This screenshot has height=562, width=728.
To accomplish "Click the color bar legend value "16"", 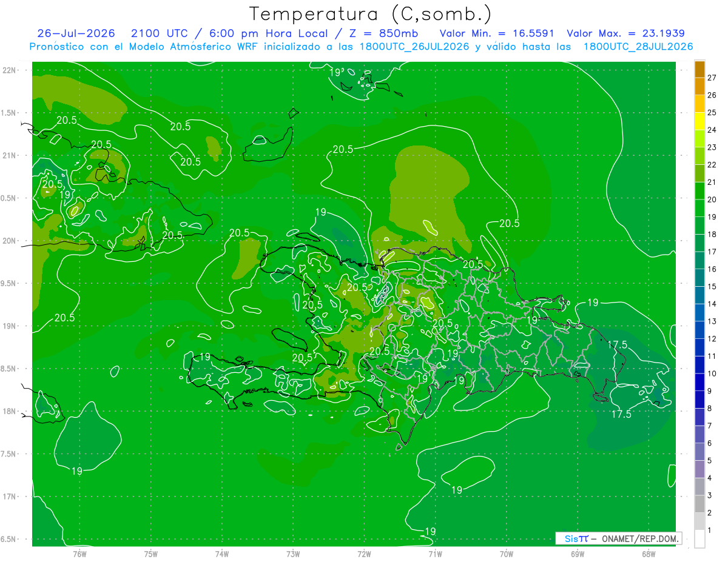I will (x=712, y=269).
